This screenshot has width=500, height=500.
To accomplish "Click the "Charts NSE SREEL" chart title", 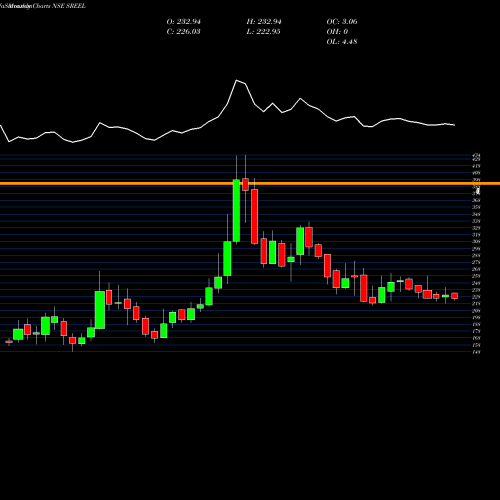I will (x=59, y=6).
